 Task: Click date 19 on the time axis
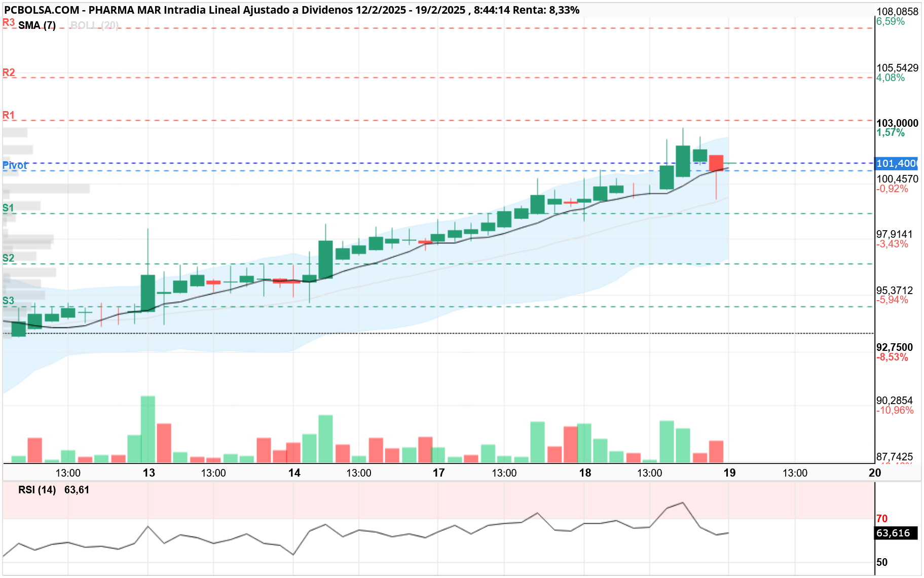tap(729, 473)
